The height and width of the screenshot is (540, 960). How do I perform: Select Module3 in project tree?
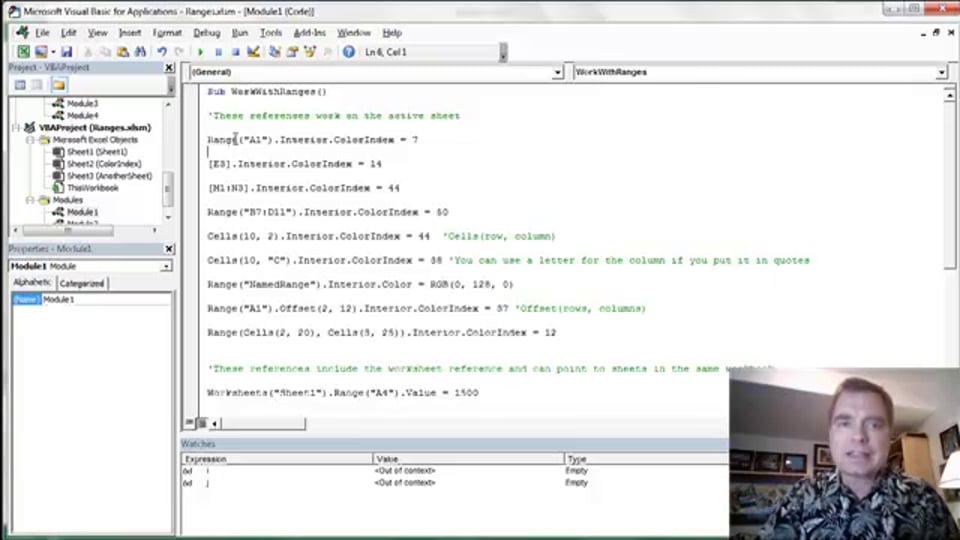pyautogui.click(x=82, y=103)
